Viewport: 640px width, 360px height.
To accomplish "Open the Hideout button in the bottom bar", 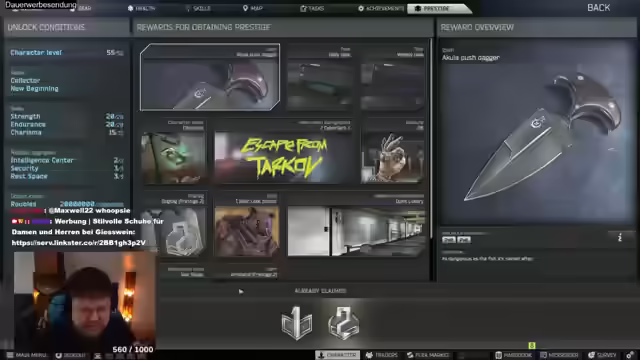I will (71, 355).
